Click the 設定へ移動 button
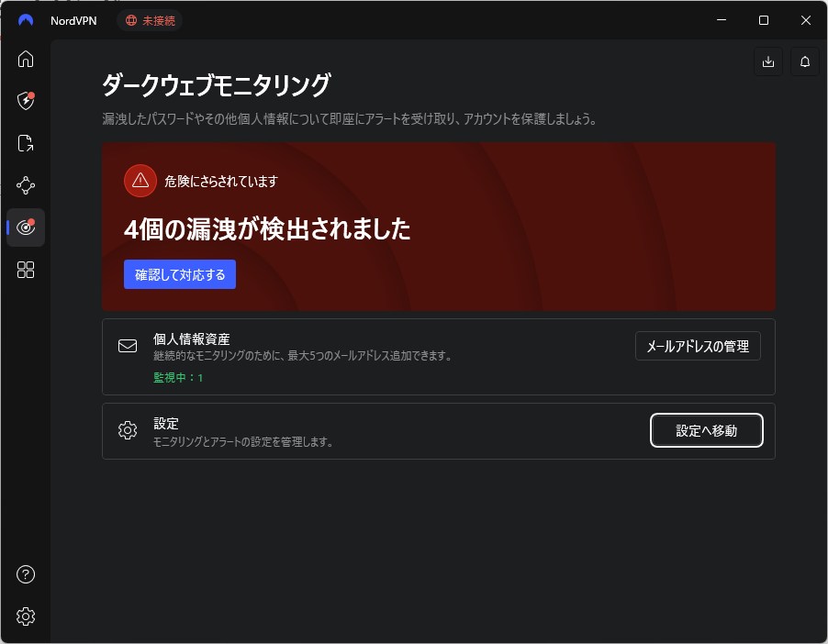The height and width of the screenshot is (644, 828). tap(706, 430)
